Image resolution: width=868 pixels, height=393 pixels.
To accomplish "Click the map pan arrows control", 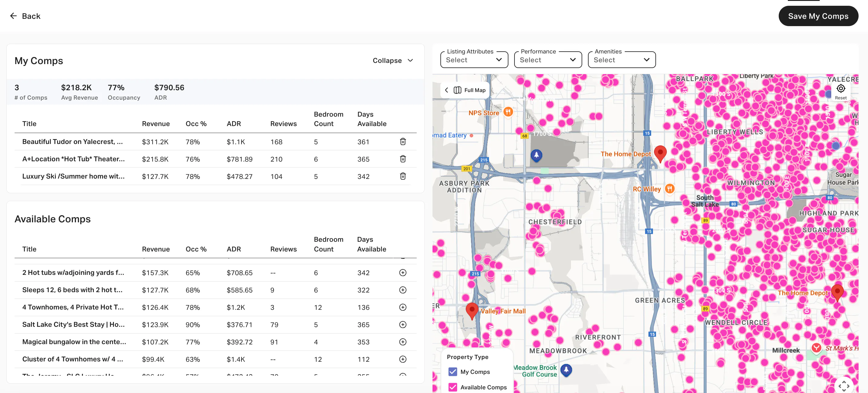I will coord(844,386).
